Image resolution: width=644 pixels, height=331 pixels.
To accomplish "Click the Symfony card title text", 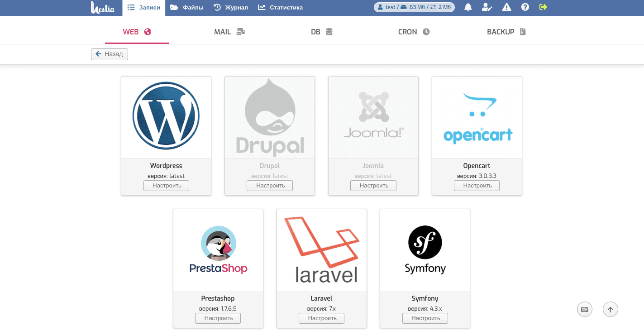I will coord(425,298).
